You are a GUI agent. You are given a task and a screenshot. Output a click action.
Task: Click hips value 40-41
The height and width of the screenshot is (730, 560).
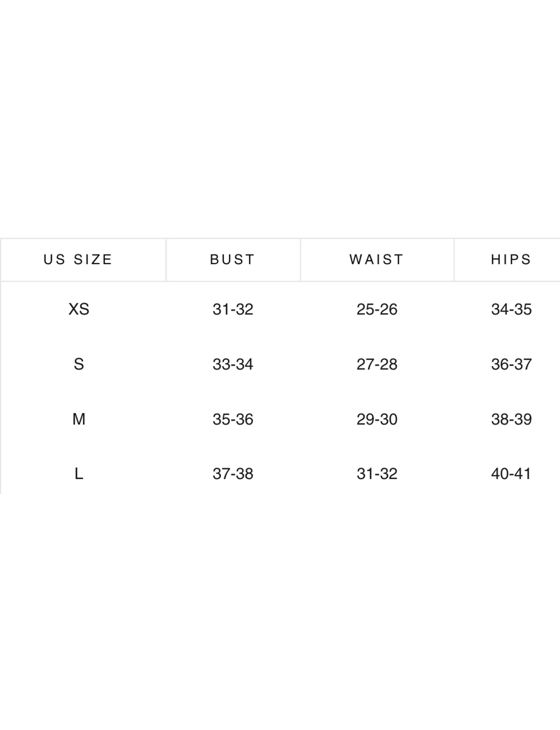tap(511, 474)
